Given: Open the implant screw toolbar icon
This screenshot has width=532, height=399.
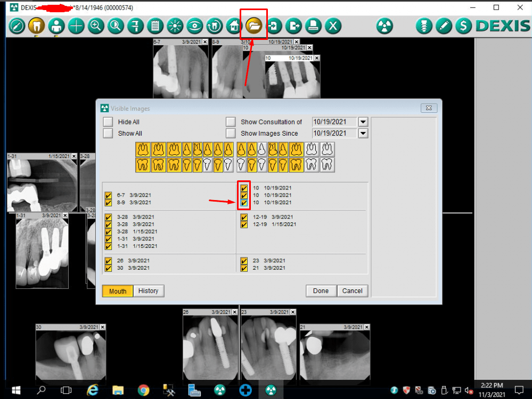Looking at the screenshot, I should 424,26.
